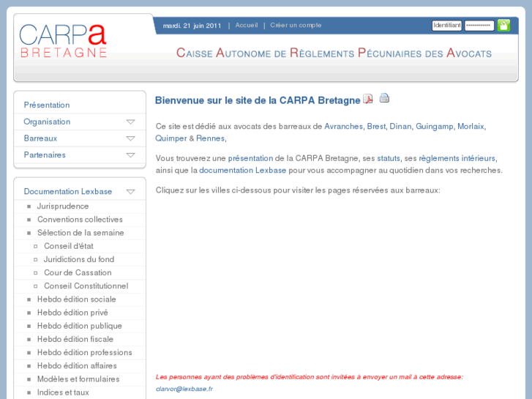Click the clarvor@lexbase.fr email link
Viewport: 532px width, 399px height.
point(184,389)
